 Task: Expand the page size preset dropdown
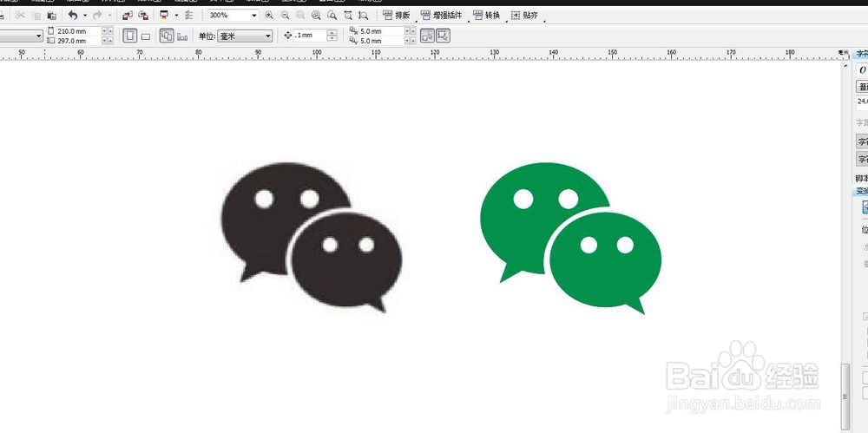click(x=39, y=36)
